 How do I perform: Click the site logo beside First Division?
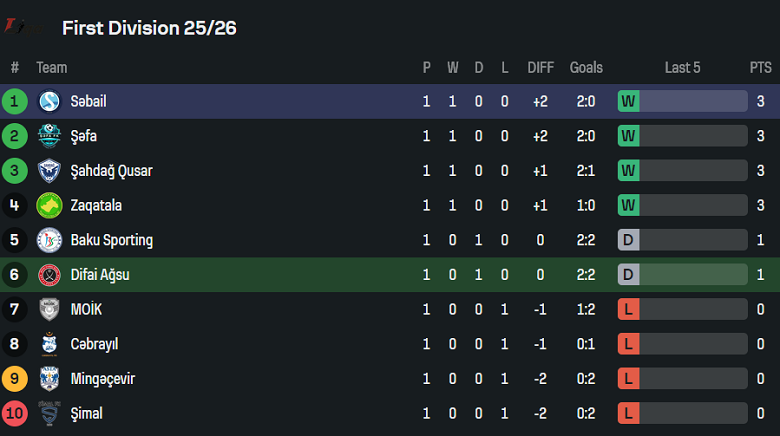(15, 27)
